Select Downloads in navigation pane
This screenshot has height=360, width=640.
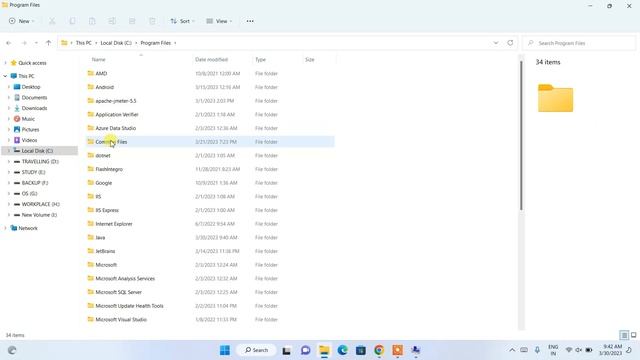[x=34, y=108]
